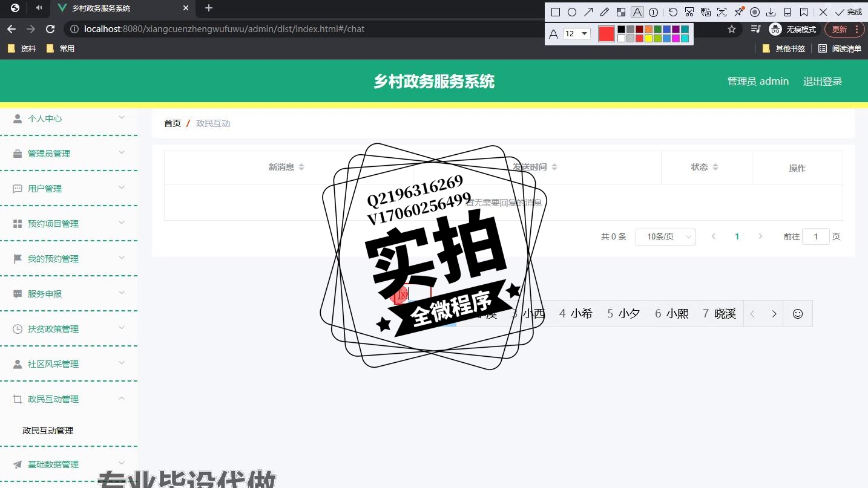
Task: Click the undo annotation icon
Action: 673,12
